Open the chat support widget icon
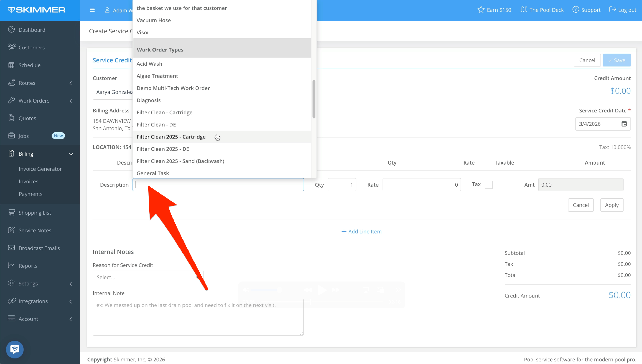Viewport: 642px width, 364px height. (x=15, y=349)
